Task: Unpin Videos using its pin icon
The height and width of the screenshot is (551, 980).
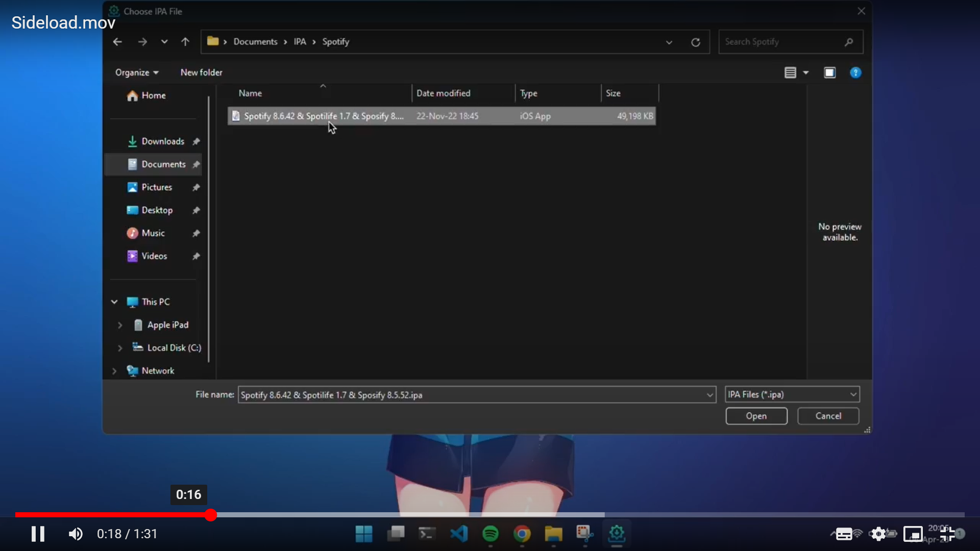Action: point(196,256)
